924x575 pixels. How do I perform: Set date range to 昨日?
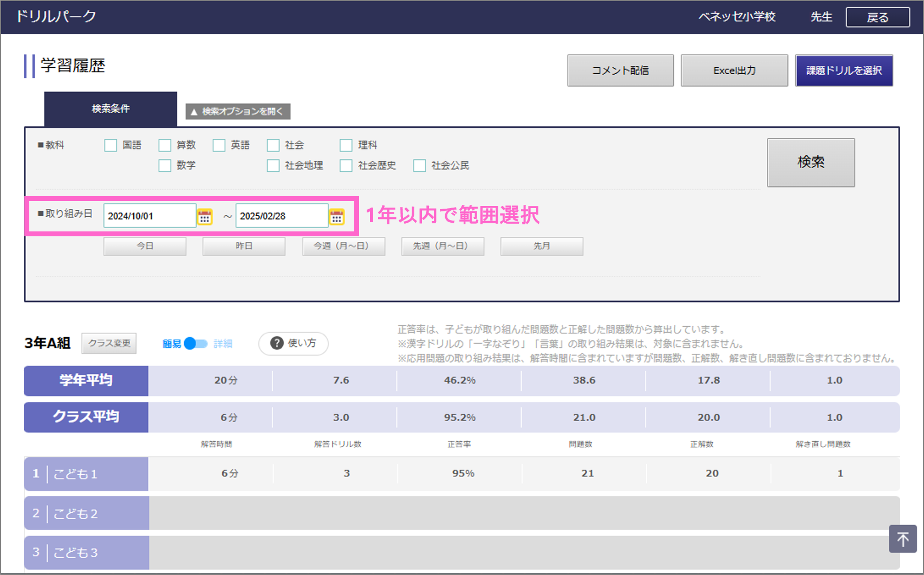pos(244,246)
